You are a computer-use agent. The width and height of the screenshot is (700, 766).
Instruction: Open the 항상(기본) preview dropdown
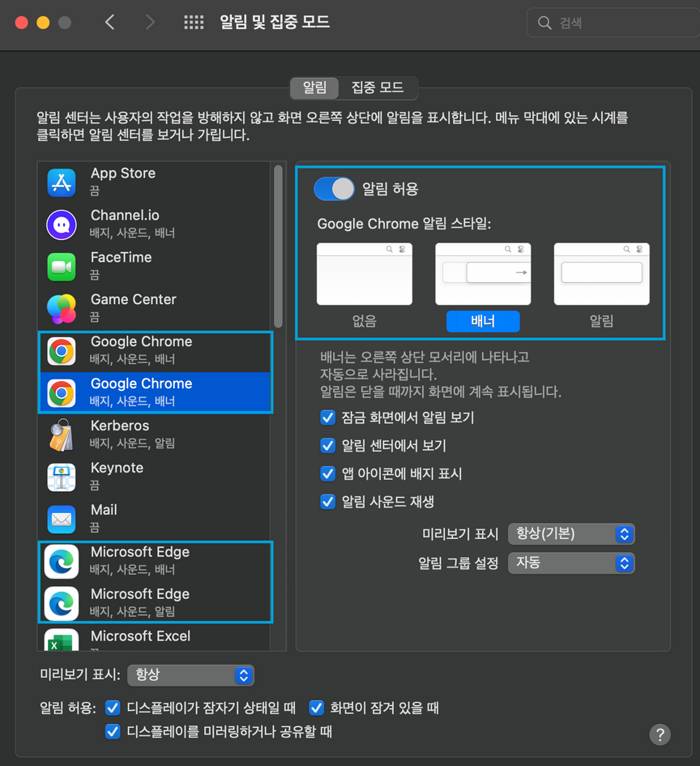pos(571,534)
